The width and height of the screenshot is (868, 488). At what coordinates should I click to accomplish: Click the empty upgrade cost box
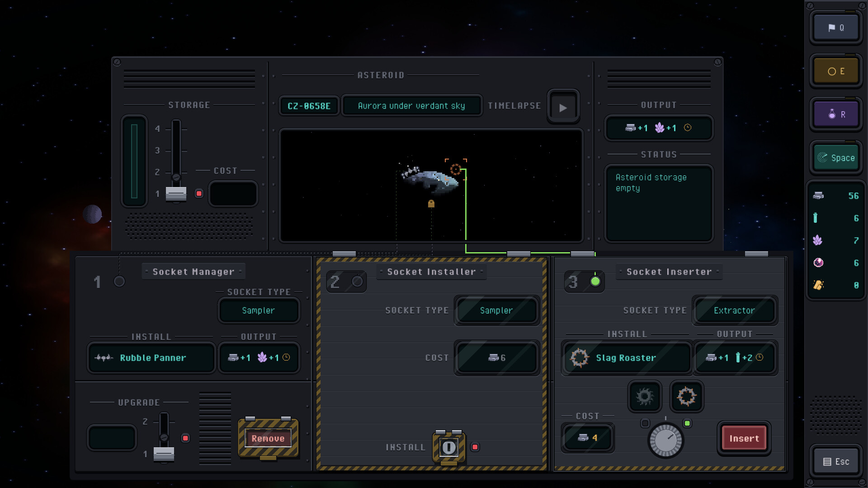tap(112, 438)
